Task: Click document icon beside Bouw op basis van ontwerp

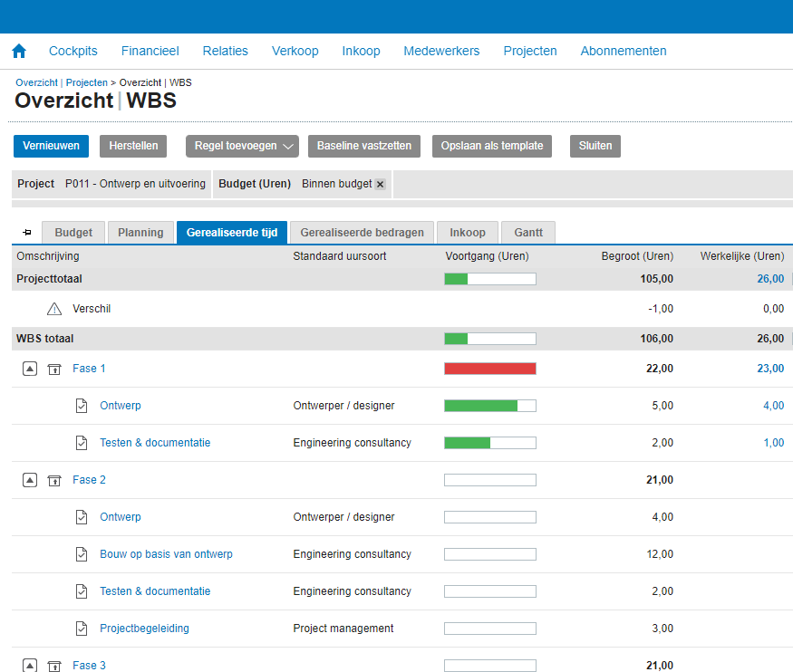Action: pos(82,554)
